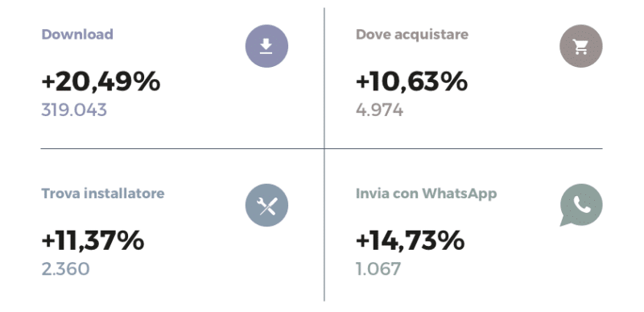Click the plus sign before 14,73%
644x312 pixels.
tap(363, 242)
